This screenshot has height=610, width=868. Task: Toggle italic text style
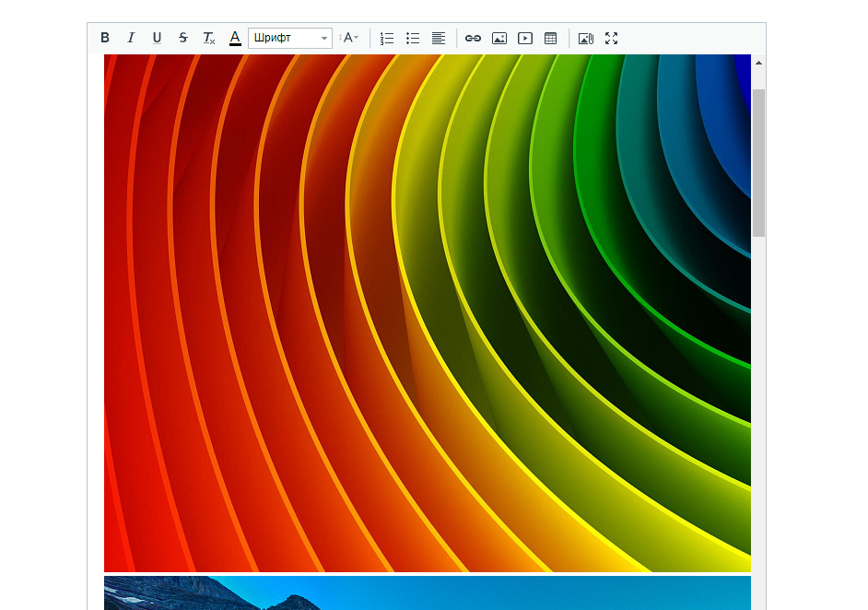[x=131, y=38]
